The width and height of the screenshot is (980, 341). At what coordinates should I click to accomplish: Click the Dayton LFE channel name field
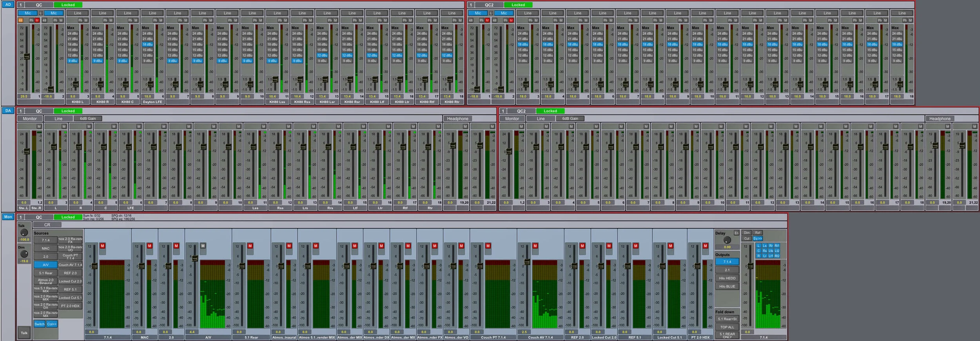pos(152,102)
